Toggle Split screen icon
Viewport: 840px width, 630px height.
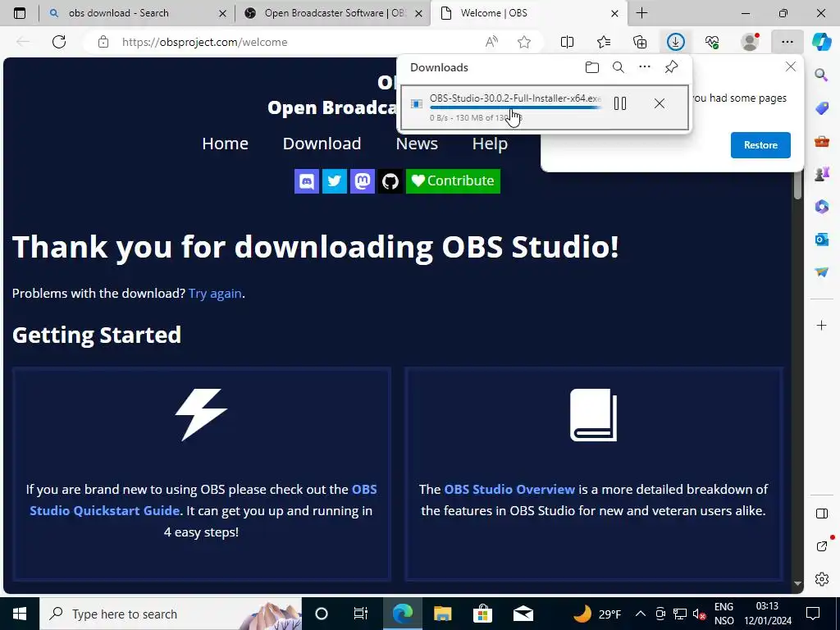point(567,42)
